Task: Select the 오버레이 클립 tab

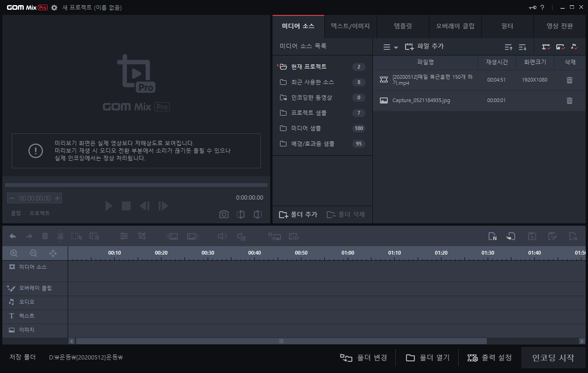Action: [455, 26]
